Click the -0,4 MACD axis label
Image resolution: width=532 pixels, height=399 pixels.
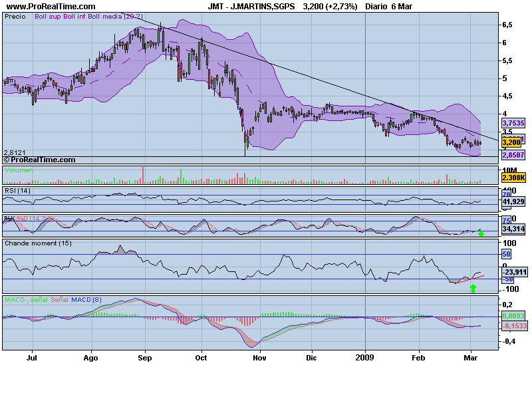click(x=509, y=341)
